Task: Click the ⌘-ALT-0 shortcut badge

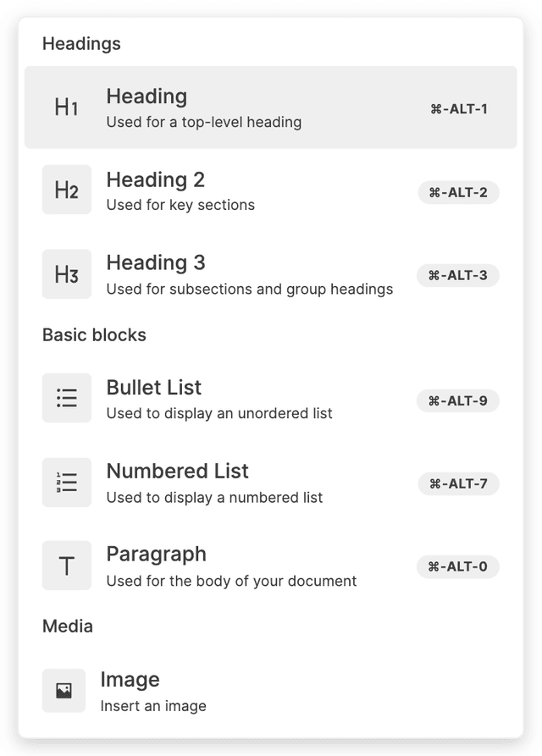Action: click(x=458, y=567)
